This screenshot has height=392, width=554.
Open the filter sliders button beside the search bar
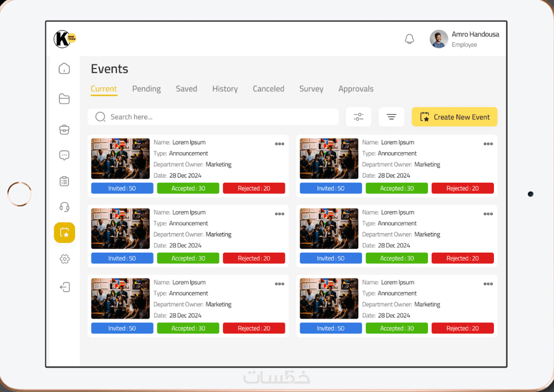pos(359,116)
